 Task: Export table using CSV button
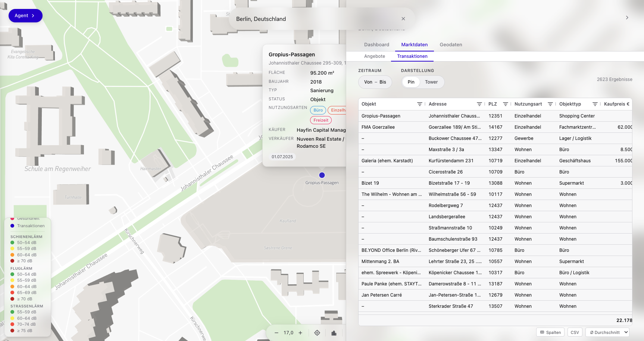[575, 332]
